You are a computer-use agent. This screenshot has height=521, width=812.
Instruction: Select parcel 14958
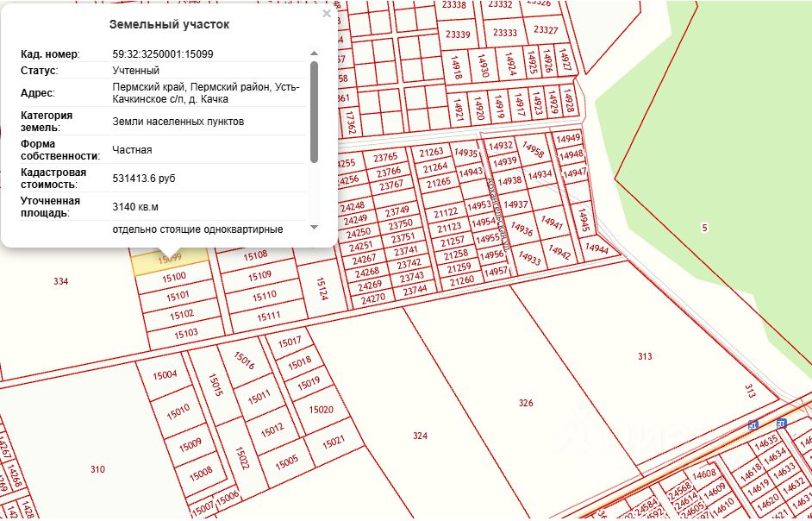click(x=534, y=150)
